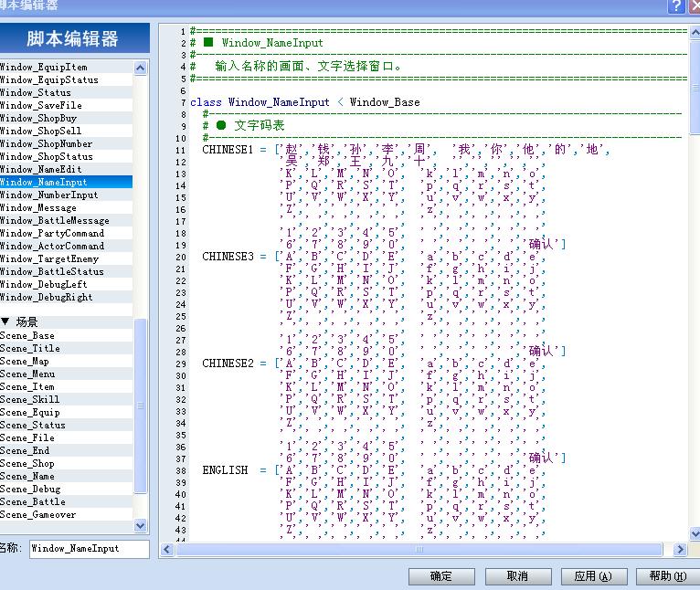Select Scene_Item script

pos(66,386)
